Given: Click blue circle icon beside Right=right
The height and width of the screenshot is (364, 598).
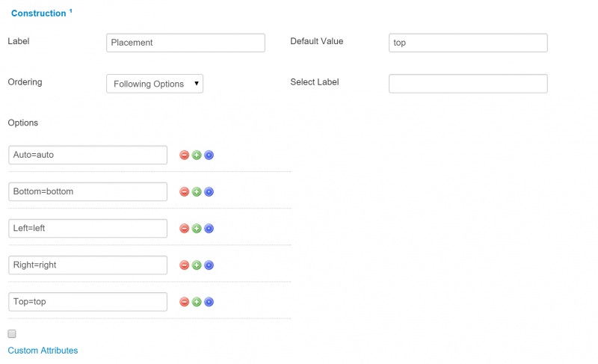Looking at the screenshot, I should pos(209,265).
